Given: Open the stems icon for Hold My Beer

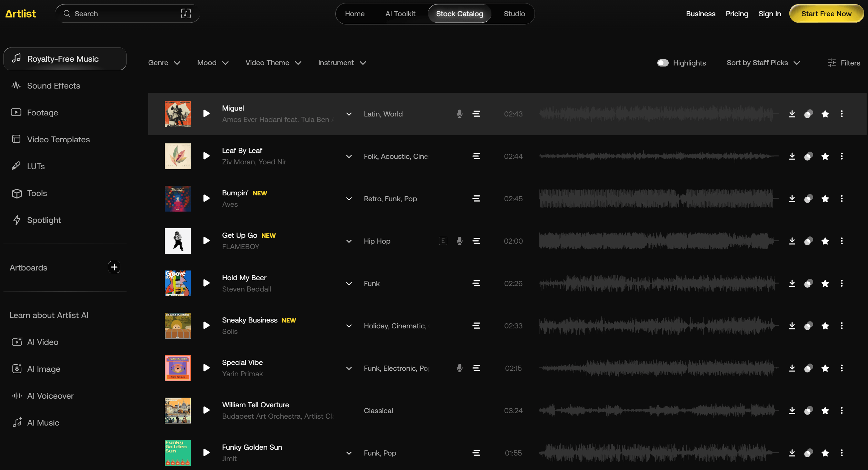Looking at the screenshot, I should click(x=476, y=283).
